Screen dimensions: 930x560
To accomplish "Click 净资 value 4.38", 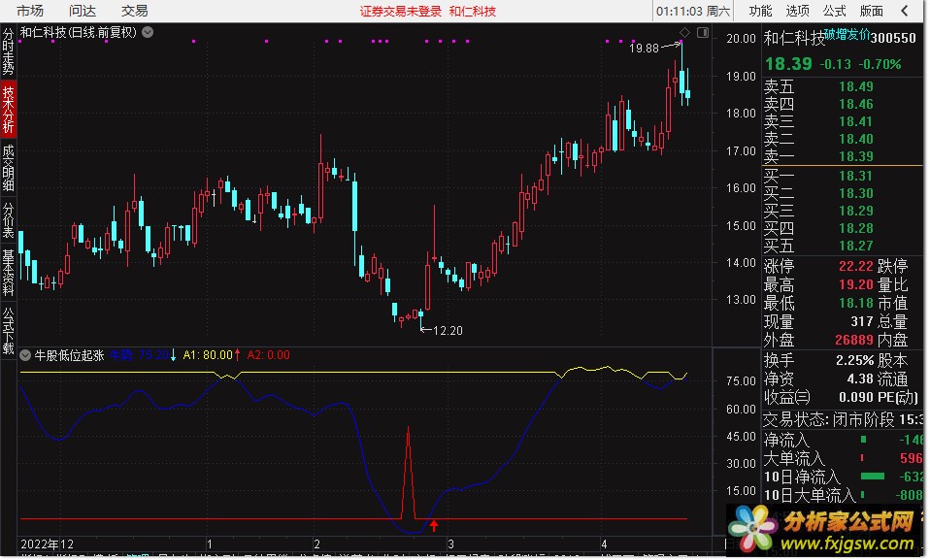I will 860,379.
